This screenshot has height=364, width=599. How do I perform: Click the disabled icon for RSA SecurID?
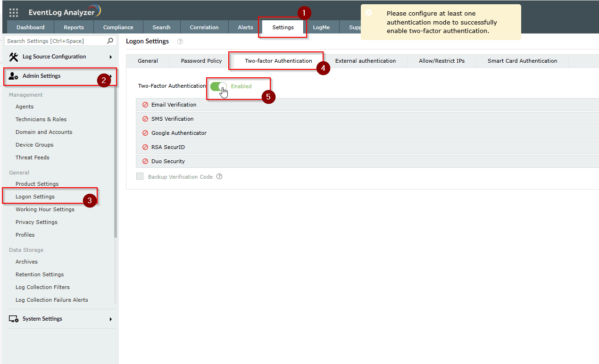pyautogui.click(x=145, y=147)
